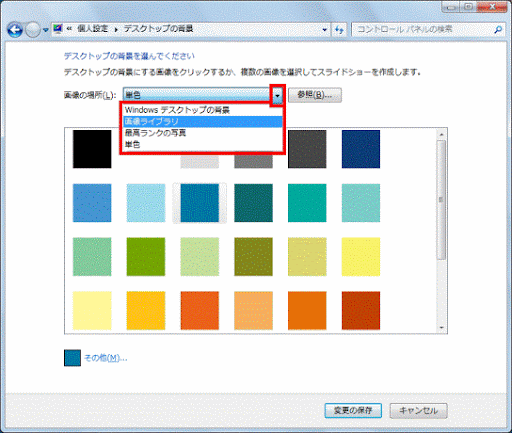Select the bright lemon yellow swatch
Image resolution: width=512 pixels, height=433 pixels.
361,257
